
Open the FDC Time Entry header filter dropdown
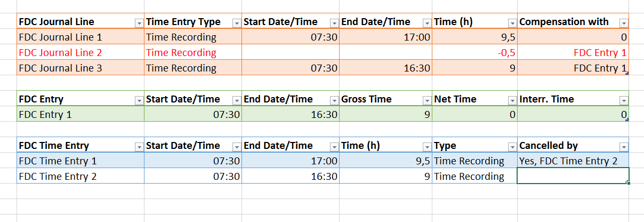[139, 147]
